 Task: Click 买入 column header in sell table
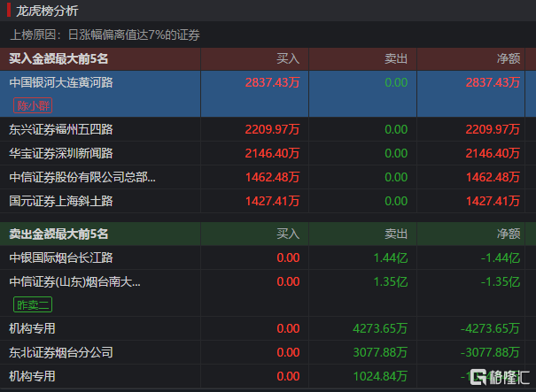tap(288, 234)
